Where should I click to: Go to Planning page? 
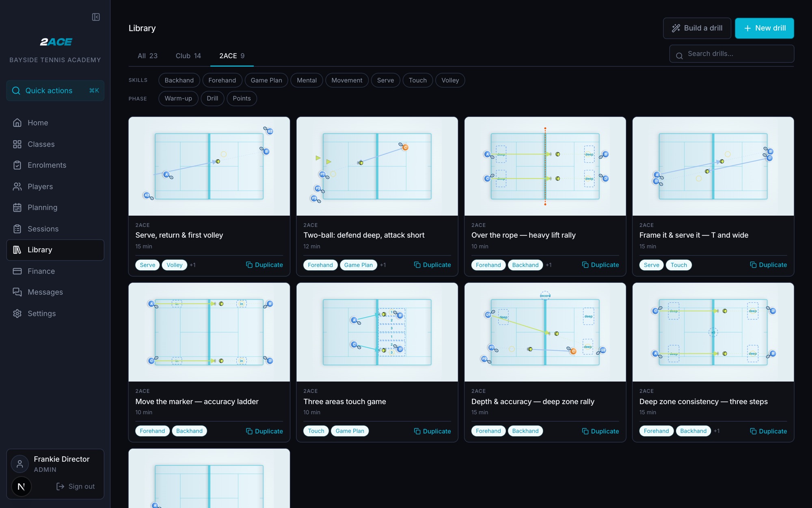click(x=55, y=208)
